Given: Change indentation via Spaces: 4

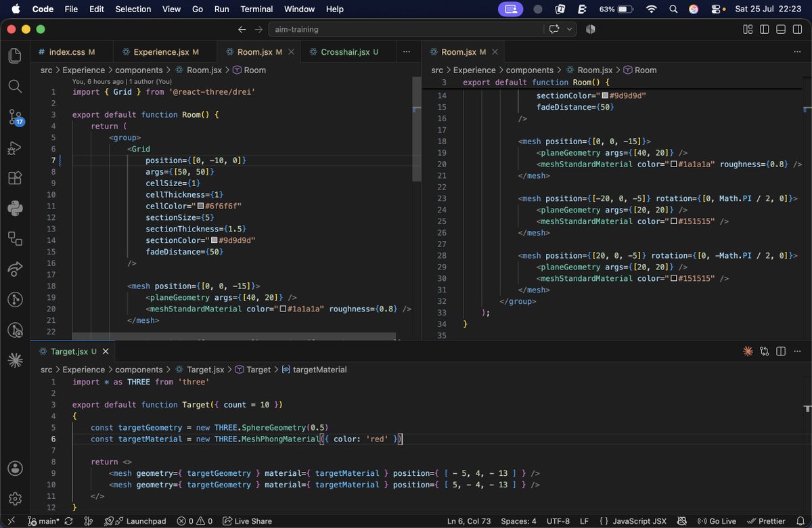Looking at the screenshot, I should [519, 521].
